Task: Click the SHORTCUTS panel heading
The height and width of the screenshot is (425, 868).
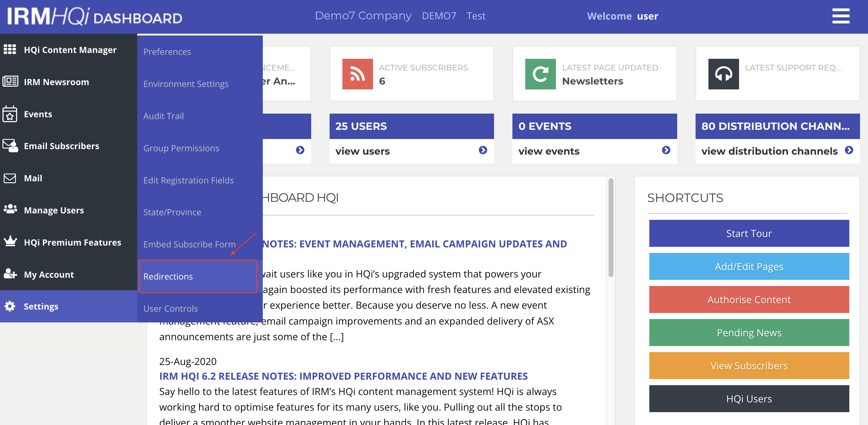Action: click(685, 198)
